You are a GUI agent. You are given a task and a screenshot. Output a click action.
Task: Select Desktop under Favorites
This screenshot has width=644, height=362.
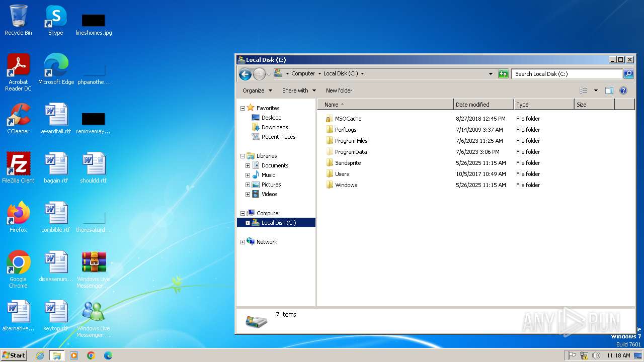(271, 118)
